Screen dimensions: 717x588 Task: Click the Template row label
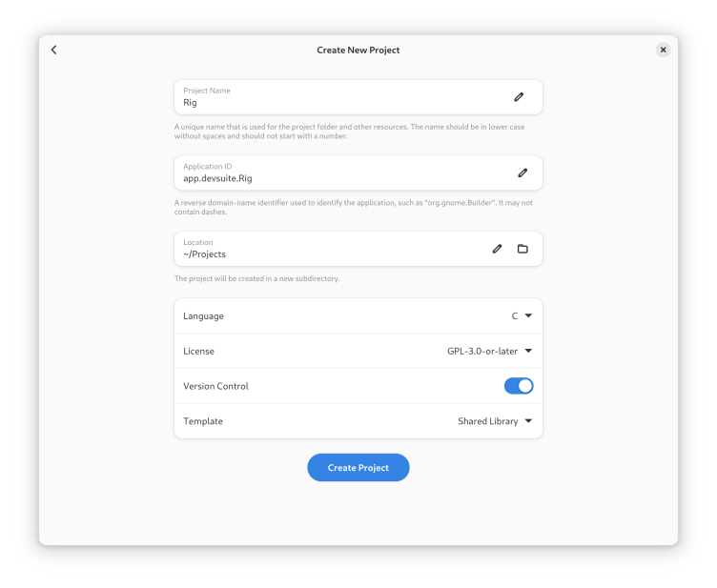pyautogui.click(x=203, y=421)
